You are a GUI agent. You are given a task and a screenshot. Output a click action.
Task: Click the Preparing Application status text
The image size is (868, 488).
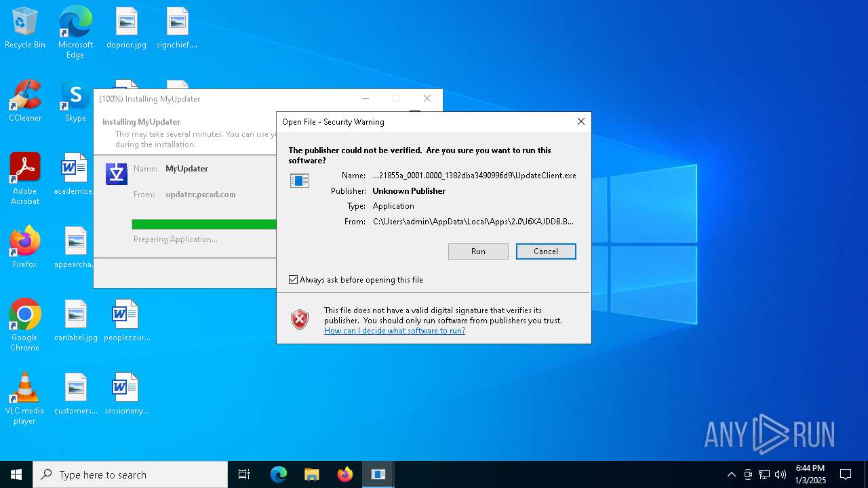[176, 239]
